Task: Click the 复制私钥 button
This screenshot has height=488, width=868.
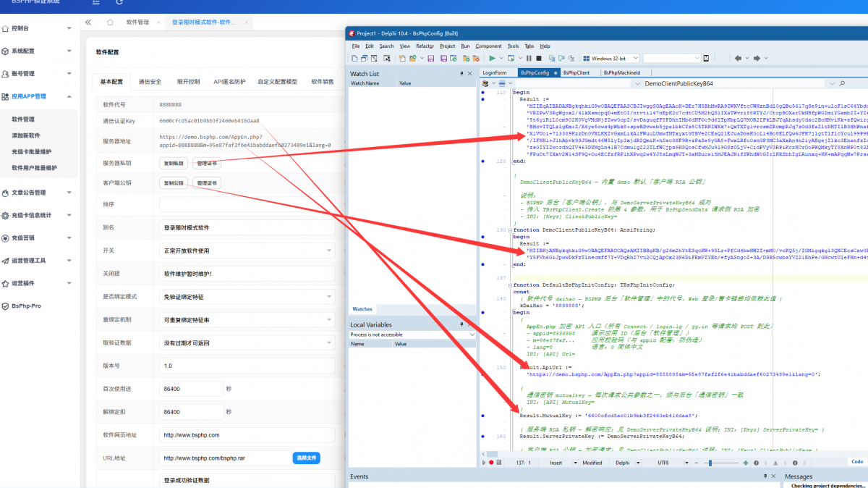Action: coord(174,163)
